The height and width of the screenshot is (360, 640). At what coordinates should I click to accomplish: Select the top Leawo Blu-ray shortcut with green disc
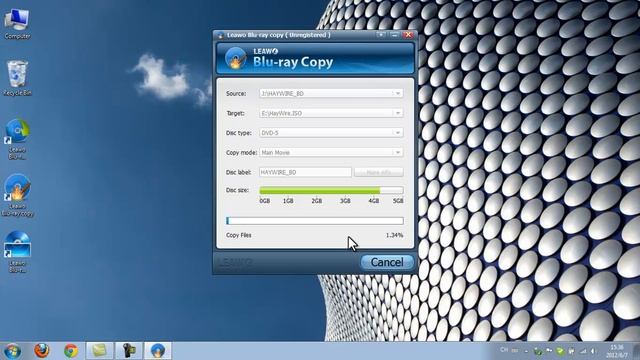coord(17,139)
